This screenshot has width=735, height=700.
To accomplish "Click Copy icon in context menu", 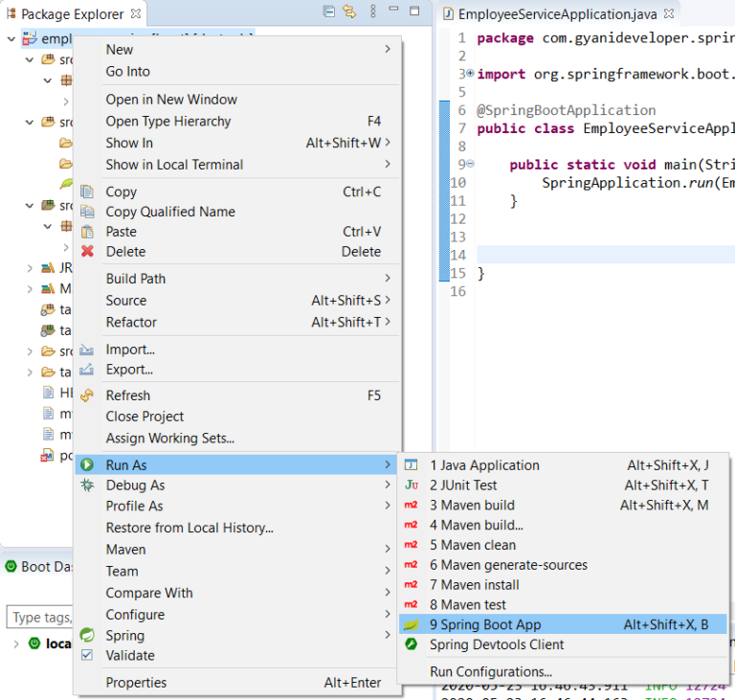I will click(x=87, y=192).
